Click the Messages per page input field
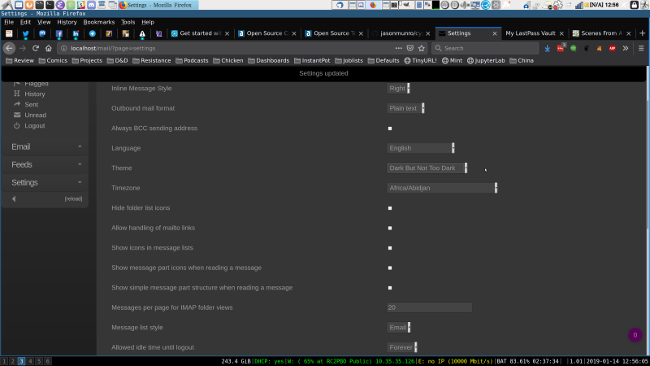Screen dimensions: 650x366 click(429, 308)
